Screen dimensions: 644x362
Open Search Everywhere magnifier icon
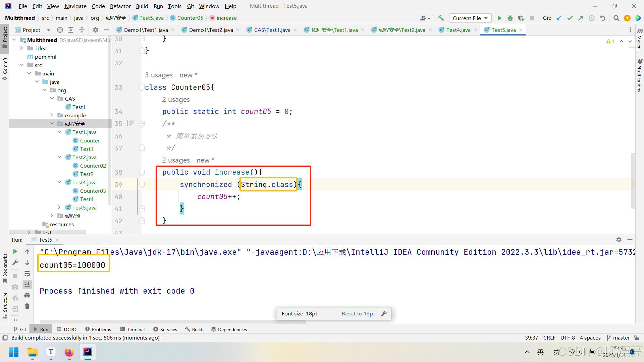616,18
